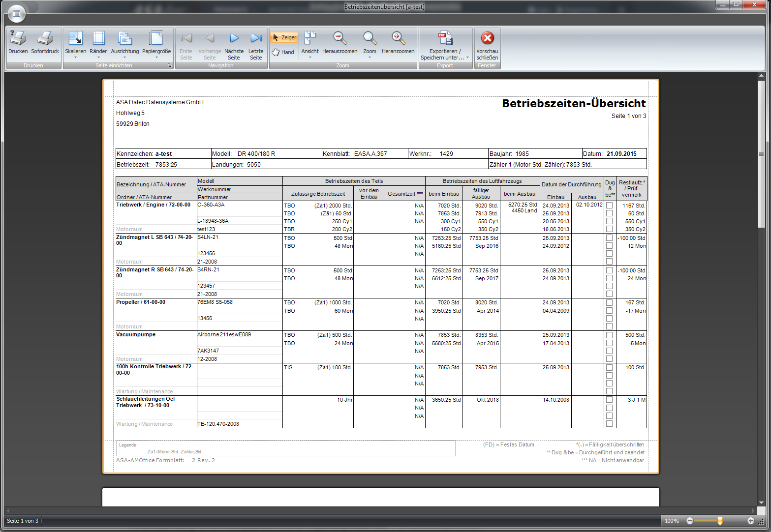
Task: Tick the Vacuumpumpe checkbox beside -5 Mon
Action: [x=609, y=343]
